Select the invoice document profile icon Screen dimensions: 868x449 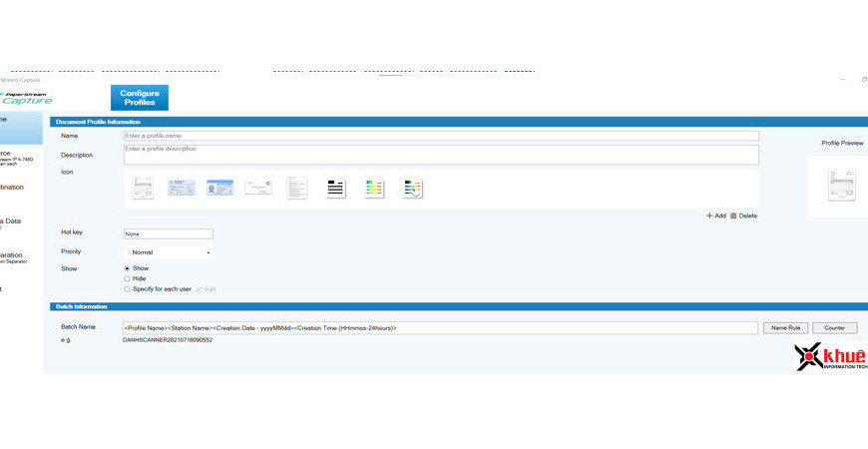tap(143, 188)
